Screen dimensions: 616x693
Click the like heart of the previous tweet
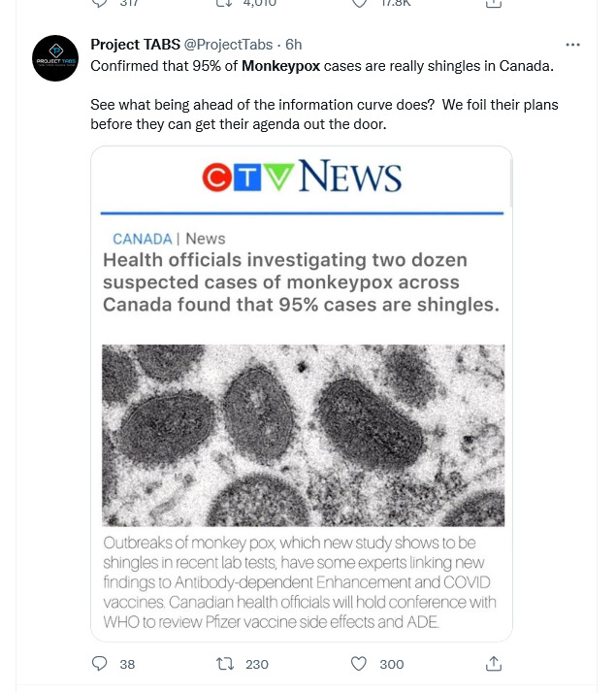359,4
